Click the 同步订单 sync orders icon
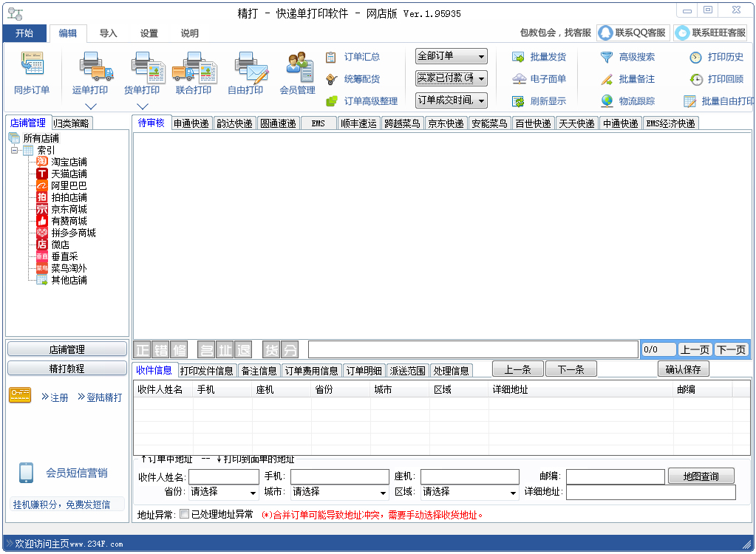 pos(32,65)
